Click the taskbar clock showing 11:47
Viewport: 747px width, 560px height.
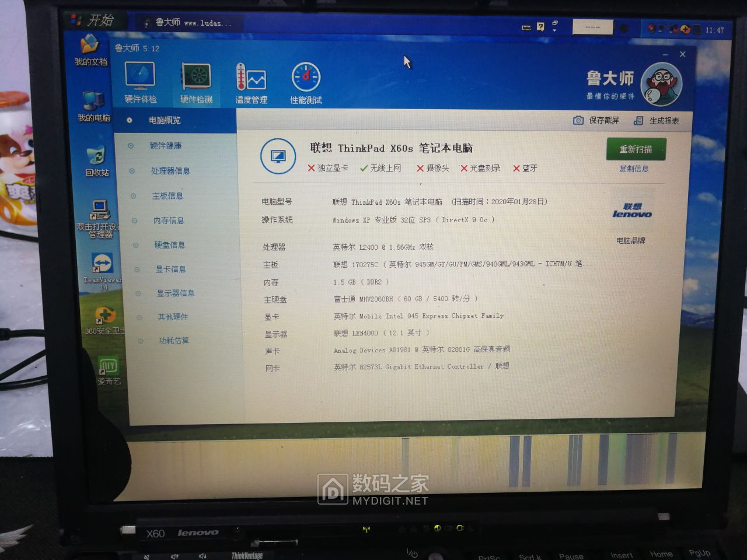714,30
